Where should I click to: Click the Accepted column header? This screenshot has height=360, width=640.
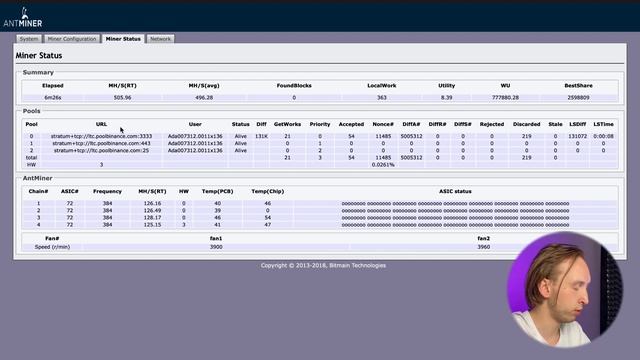351,124
